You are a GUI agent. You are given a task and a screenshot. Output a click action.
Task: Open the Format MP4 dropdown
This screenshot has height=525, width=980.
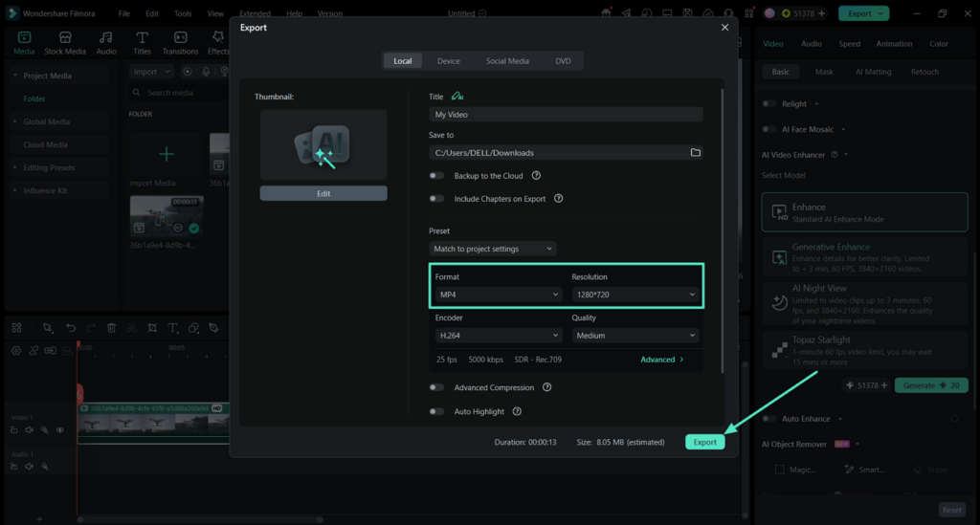tap(498, 294)
